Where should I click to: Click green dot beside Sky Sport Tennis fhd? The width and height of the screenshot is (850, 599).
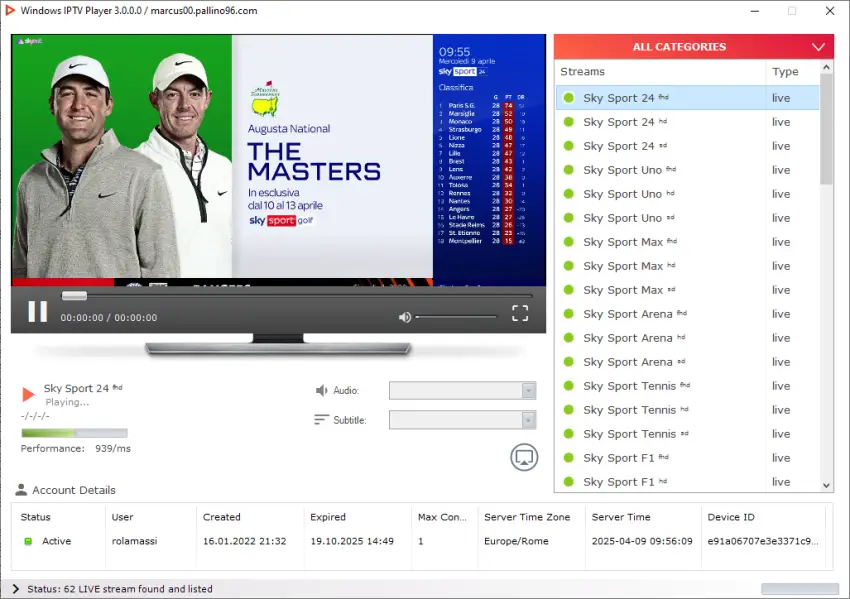[569, 385]
